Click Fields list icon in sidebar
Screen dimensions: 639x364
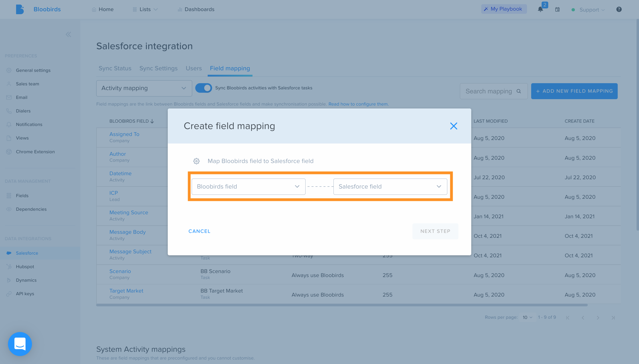[x=9, y=195]
